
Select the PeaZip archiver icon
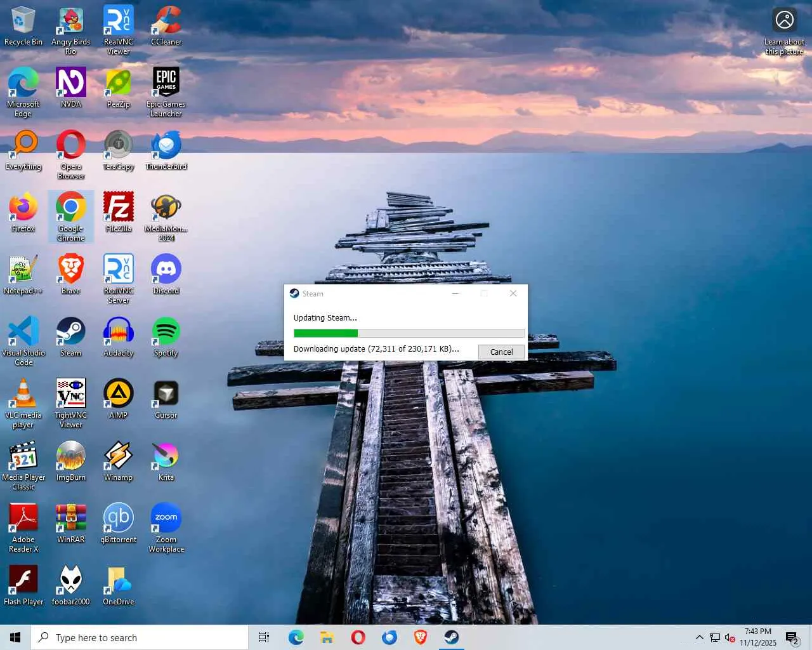tap(119, 88)
